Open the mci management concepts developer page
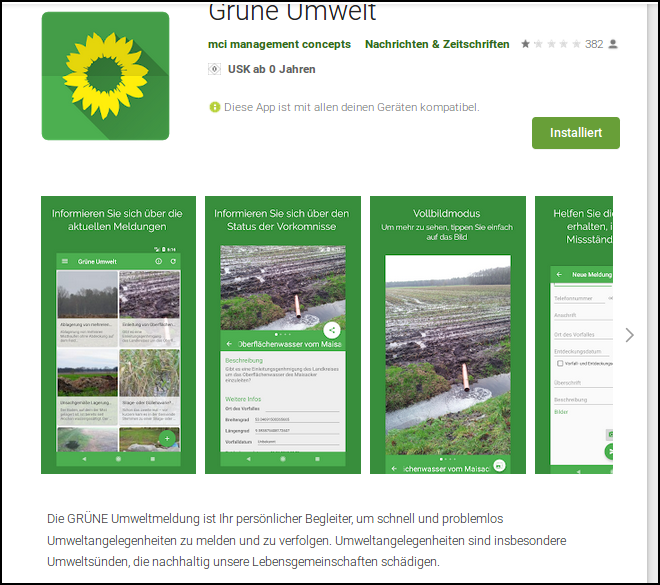This screenshot has width=660, height=585. [279, 44]
